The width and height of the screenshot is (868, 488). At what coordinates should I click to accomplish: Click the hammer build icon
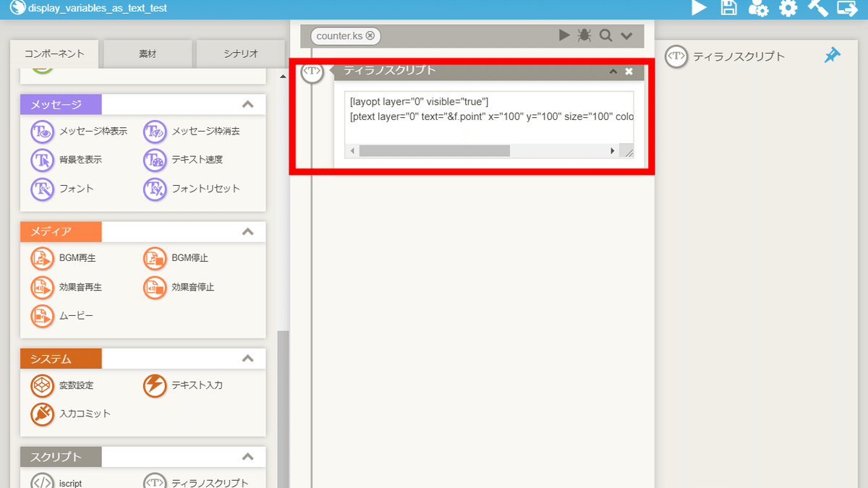[817, 8]
